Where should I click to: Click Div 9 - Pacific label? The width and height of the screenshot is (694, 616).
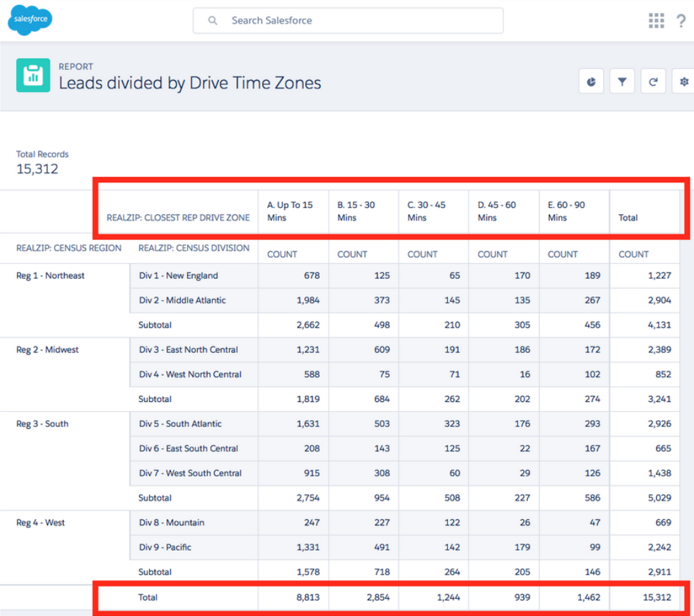click(x=165, y=547)
